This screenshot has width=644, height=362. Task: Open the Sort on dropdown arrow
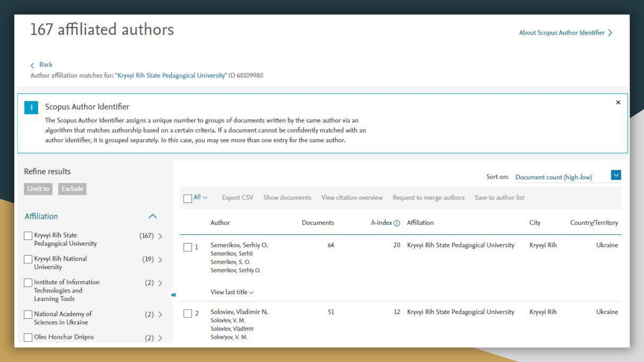pyautogui.click(x=616, y=175)
